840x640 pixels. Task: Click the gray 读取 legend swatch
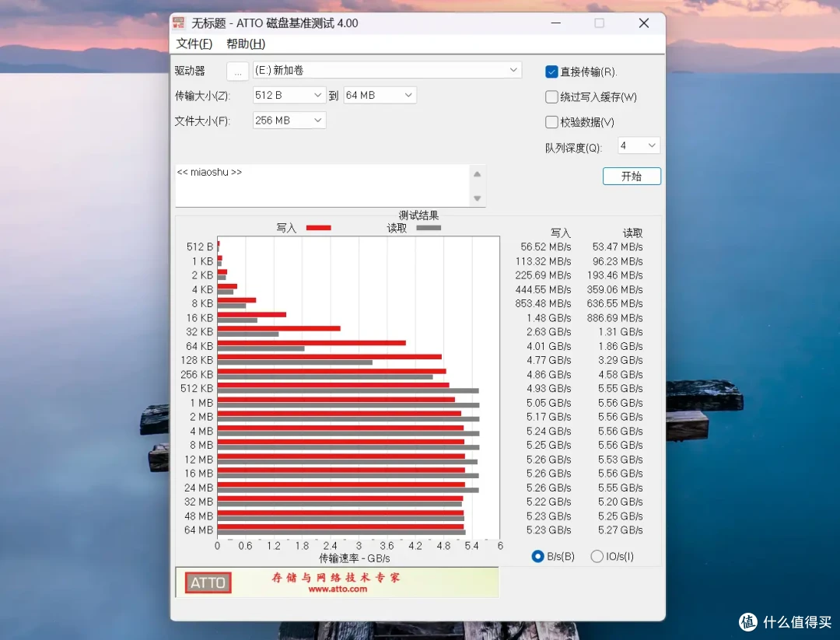(429, 228)
